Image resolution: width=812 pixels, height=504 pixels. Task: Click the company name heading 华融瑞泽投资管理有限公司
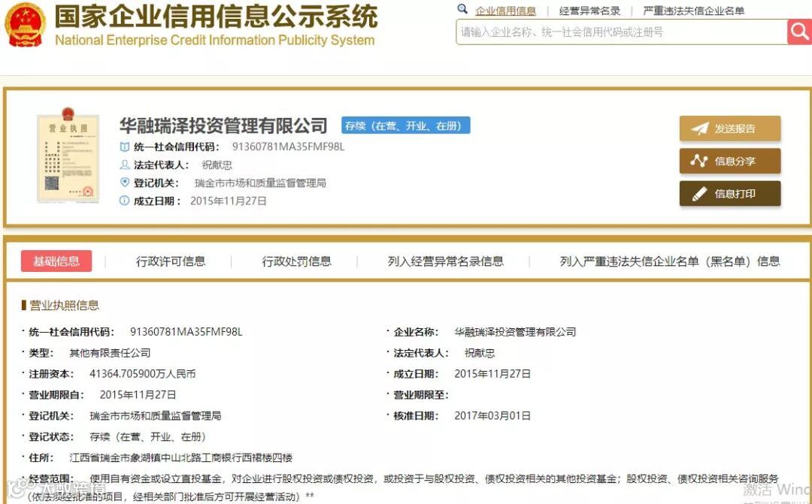[x=223, y=125]
